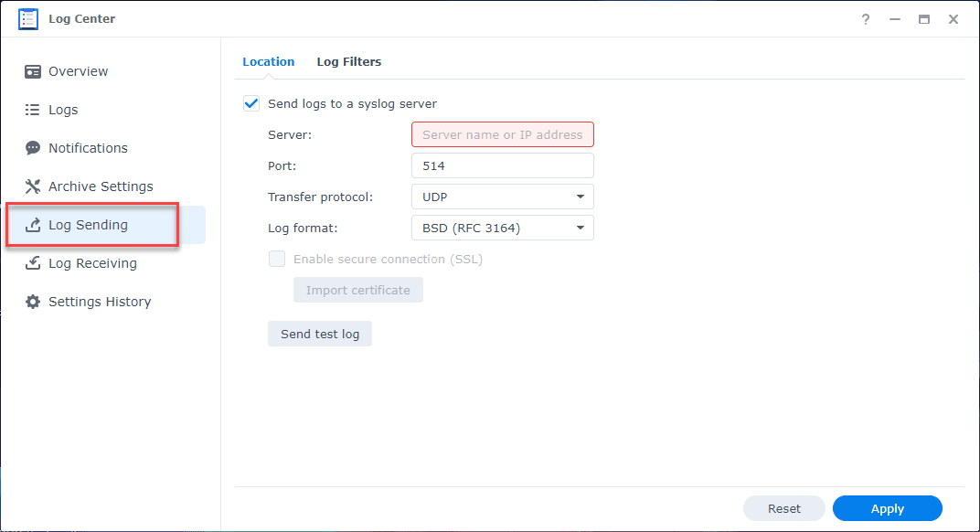
Task: Expand the Transfer protocol dropdown
Action: 502,197
